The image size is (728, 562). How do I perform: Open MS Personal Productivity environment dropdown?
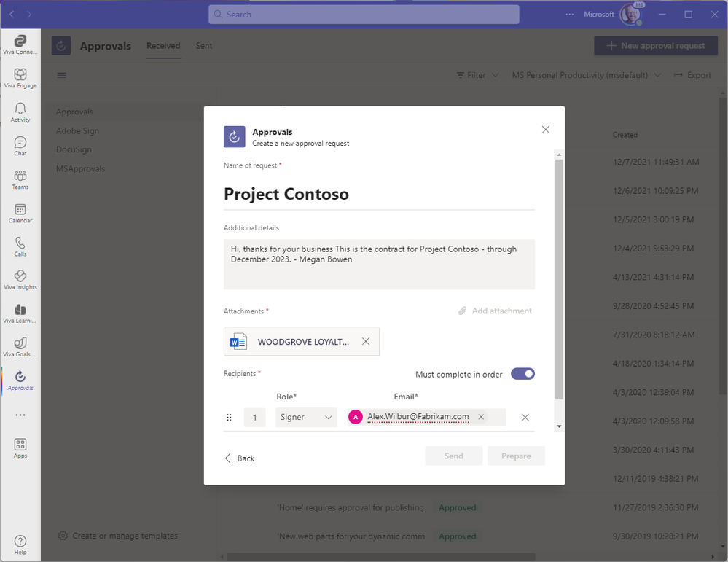(587, 75)
